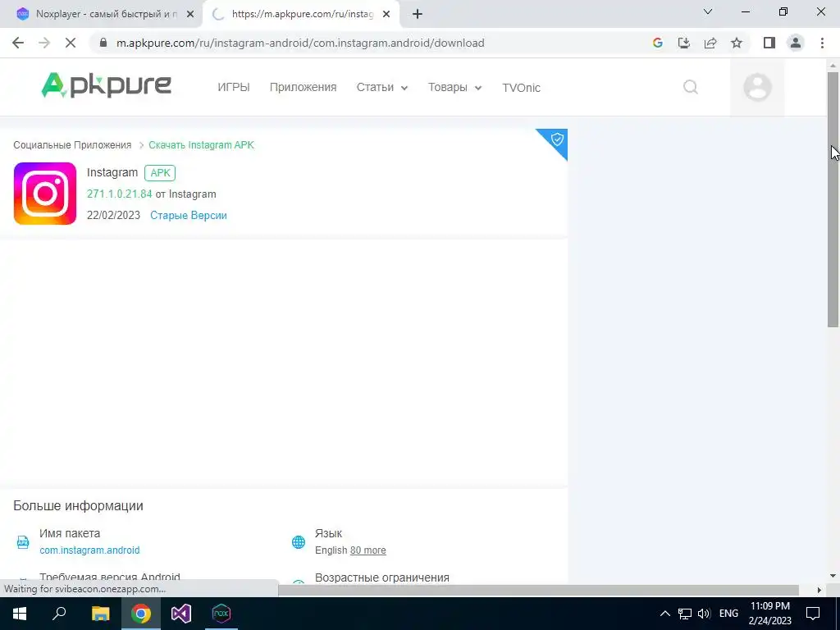
Task: Click the Instagram app icon
Action: [45, 194]
